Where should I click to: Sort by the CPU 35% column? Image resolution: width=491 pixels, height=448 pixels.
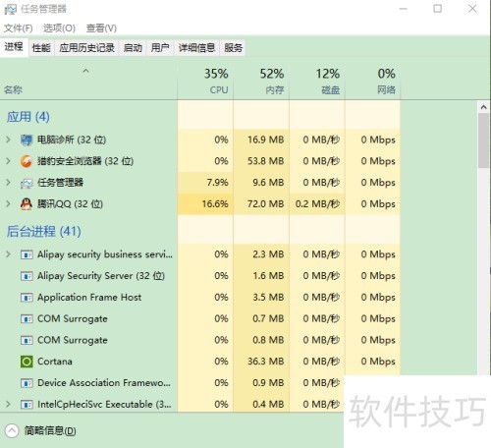tap(205, 82)
